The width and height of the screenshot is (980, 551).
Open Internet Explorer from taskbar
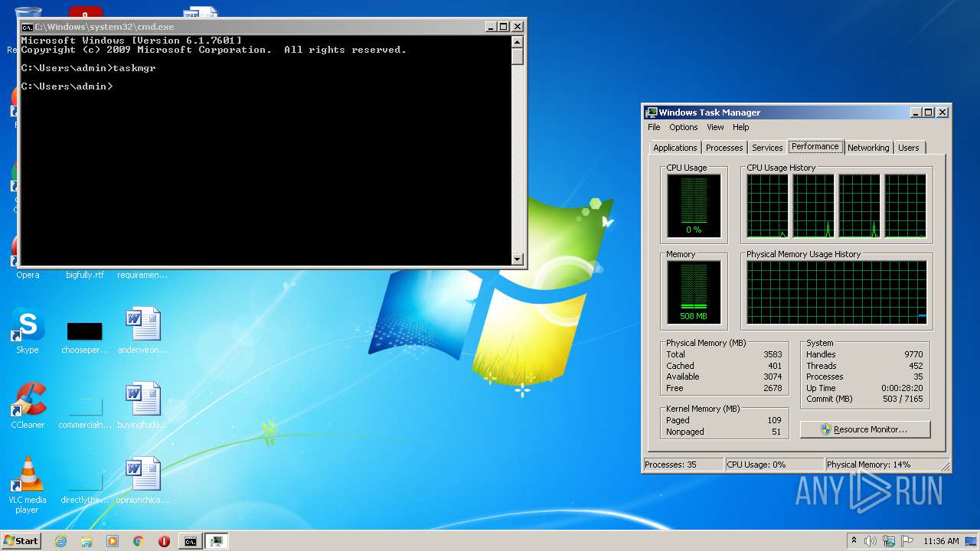(x=60, y=541)
